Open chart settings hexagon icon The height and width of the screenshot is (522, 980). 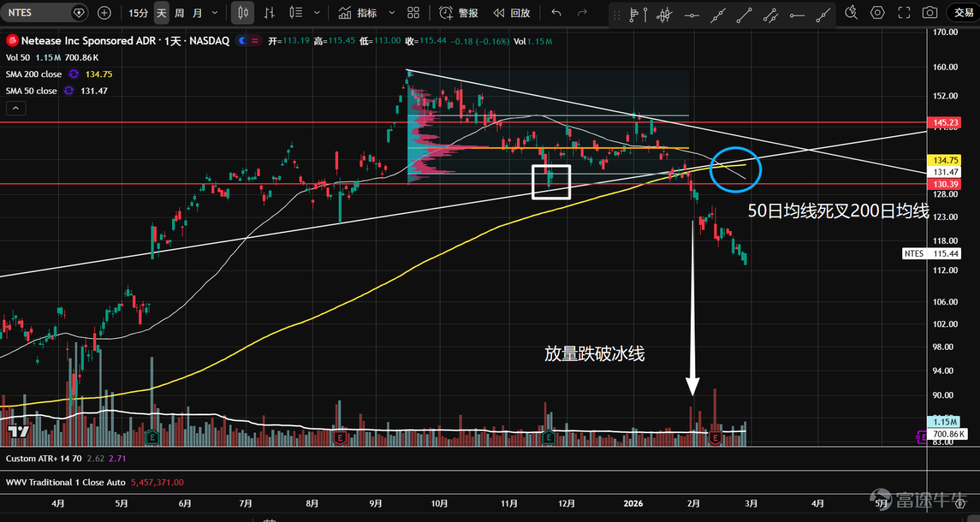tap(878, 12)
